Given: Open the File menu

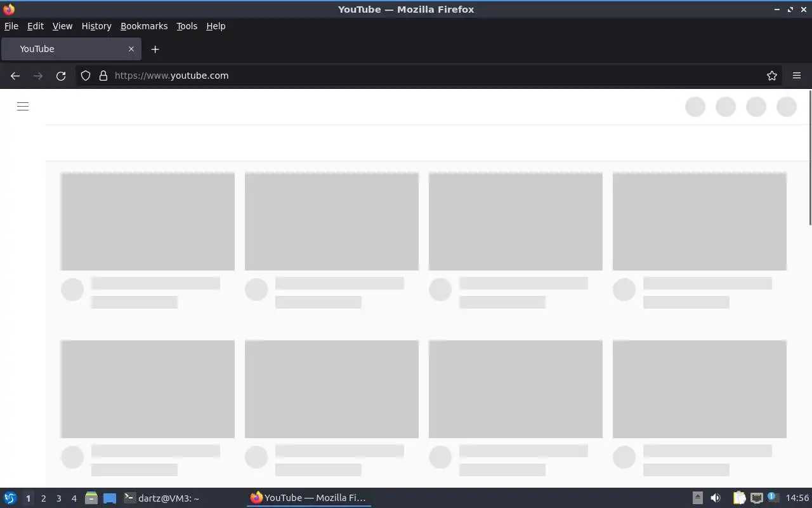Looking at the screenshot, I should tap(11, 26).
